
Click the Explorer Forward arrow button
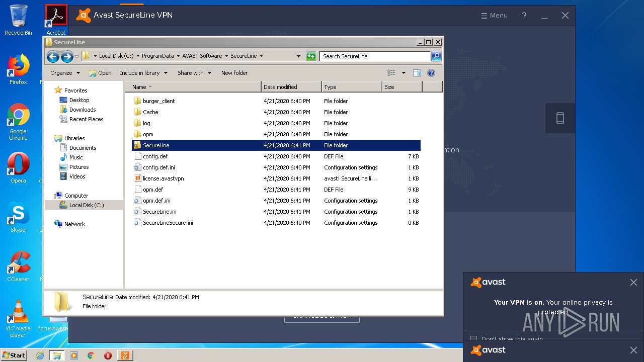click(67, 56)
